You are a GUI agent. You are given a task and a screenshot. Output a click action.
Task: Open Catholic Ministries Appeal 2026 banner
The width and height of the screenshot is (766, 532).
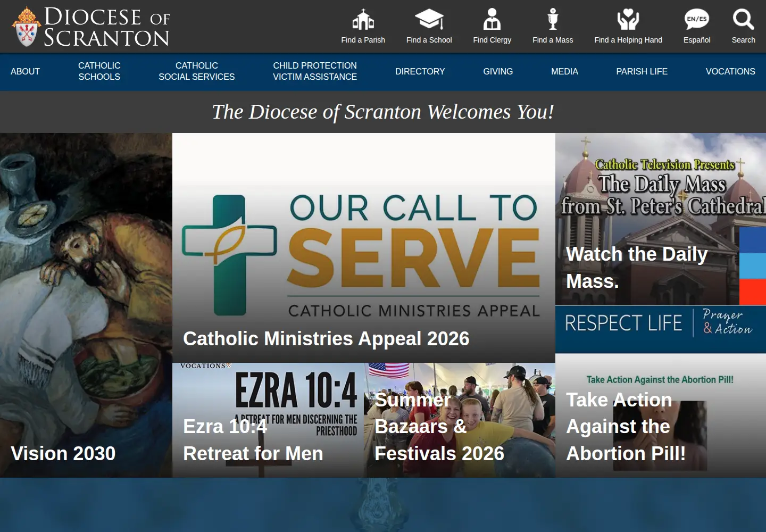pos(364,248)
